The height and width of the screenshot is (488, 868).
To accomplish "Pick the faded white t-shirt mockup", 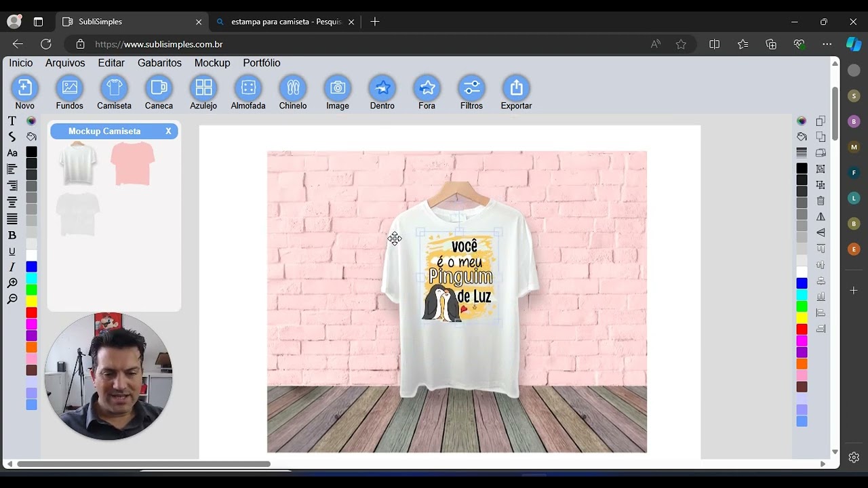I will coord(78,214).
